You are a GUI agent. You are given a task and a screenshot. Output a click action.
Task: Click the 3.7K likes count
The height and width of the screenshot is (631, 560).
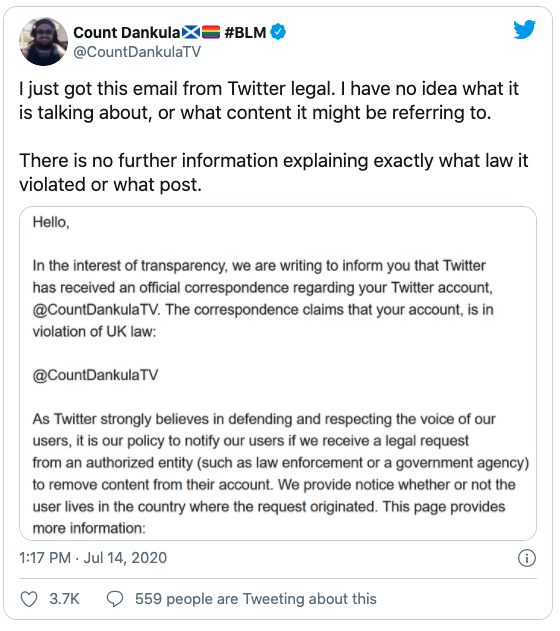coord(64,599)
